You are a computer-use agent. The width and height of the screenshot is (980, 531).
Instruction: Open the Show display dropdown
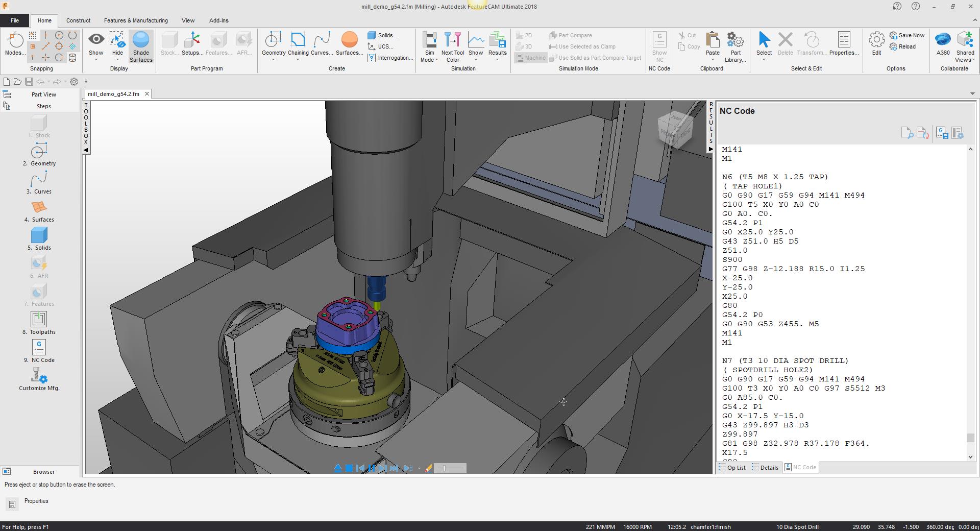[96, 47]
